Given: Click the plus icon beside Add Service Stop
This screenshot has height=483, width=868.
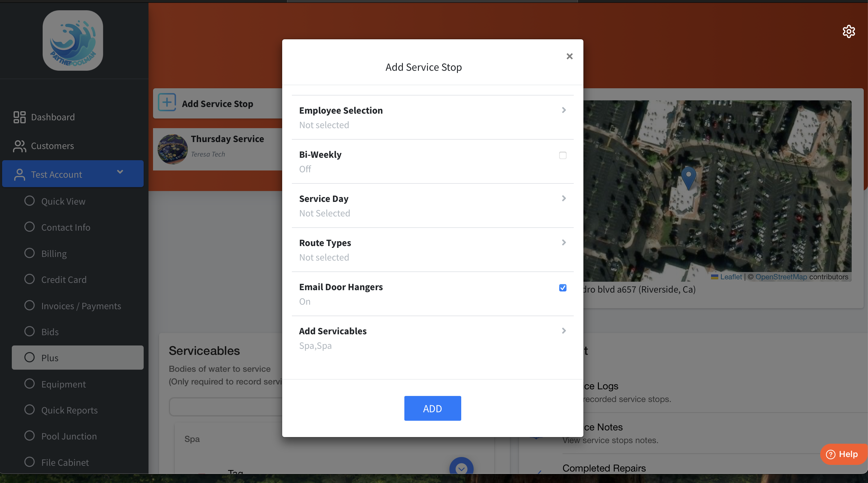Looking at the screenshot, I should tap(167, 102).
